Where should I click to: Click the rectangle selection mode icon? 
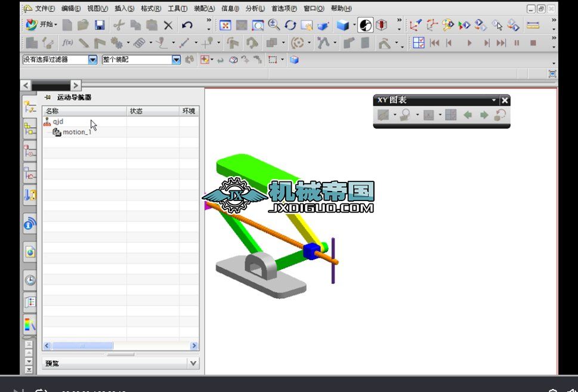point(273,60)
